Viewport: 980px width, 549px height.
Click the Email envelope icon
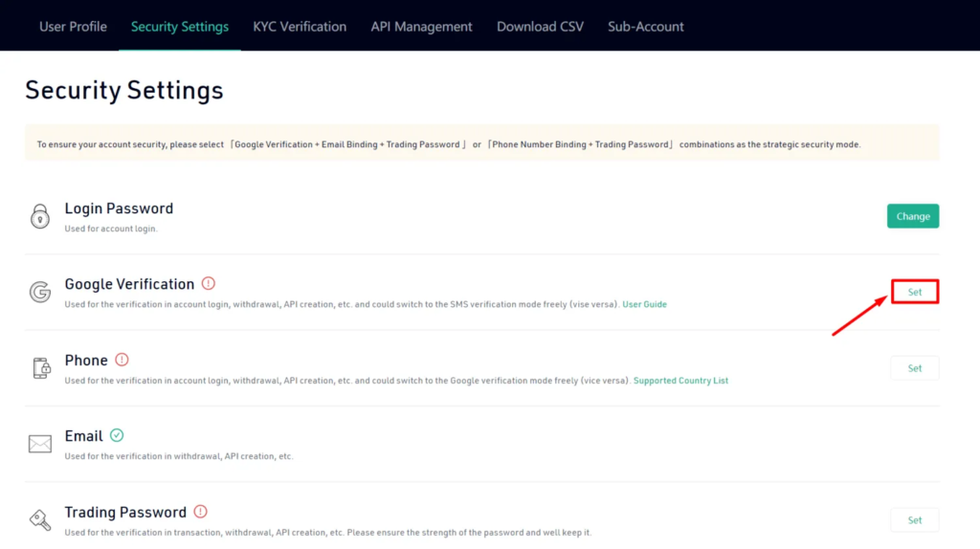pyautogui.click(x=40, y=444)
